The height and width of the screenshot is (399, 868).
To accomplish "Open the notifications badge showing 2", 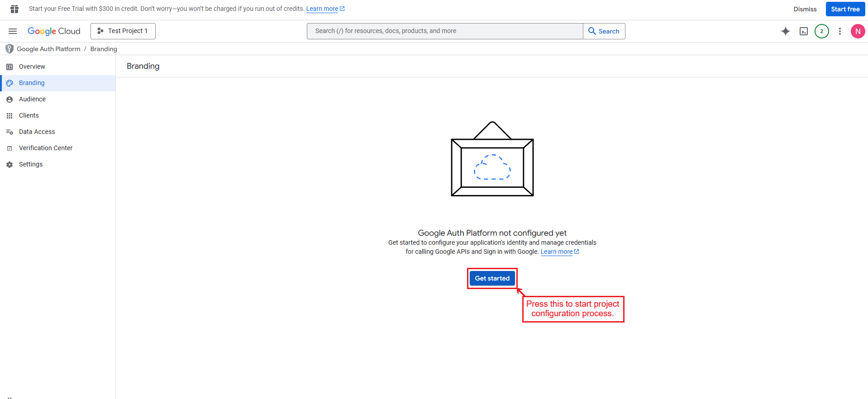I will click(x=821, y=31).
